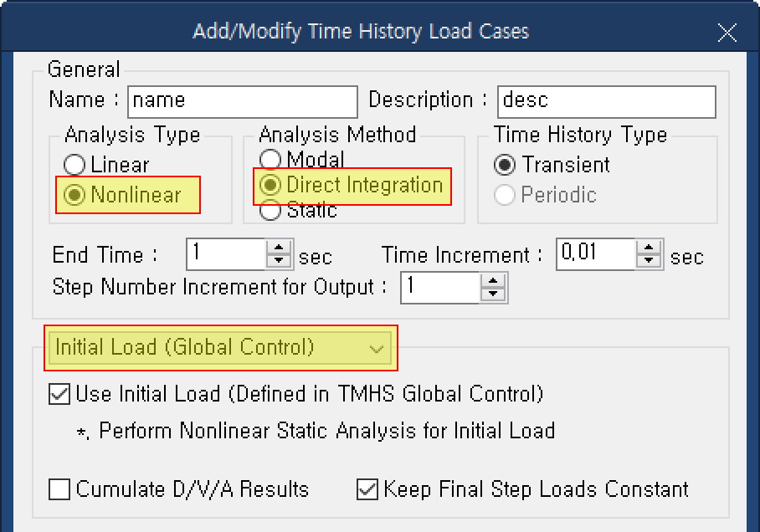This screenshot has height=532, width=760.
Task: Click the End Time value field
Action: 226,254
